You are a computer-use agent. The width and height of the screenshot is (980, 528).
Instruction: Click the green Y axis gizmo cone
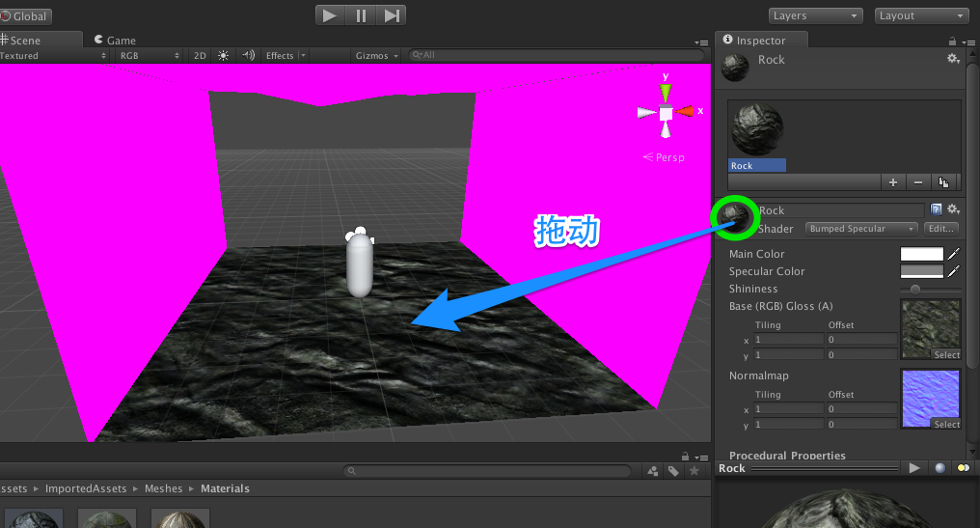click(666, 93)
